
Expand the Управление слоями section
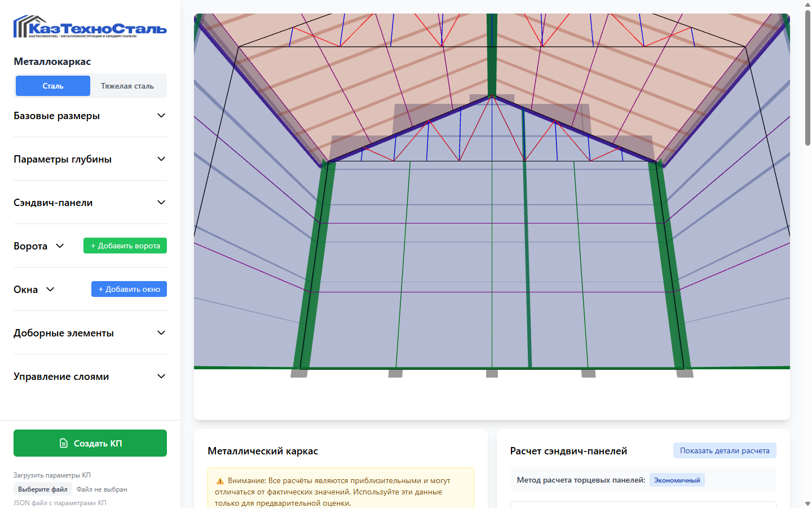pos(90,376)
